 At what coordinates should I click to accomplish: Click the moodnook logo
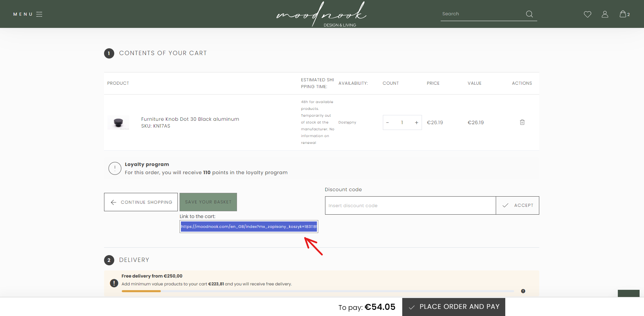coord(321,14)
